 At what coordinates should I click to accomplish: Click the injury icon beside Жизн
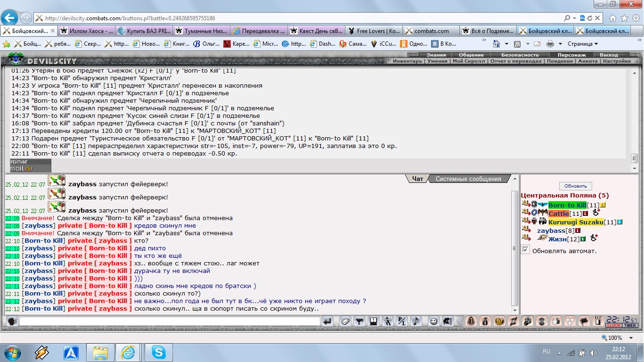coord(594,239)
